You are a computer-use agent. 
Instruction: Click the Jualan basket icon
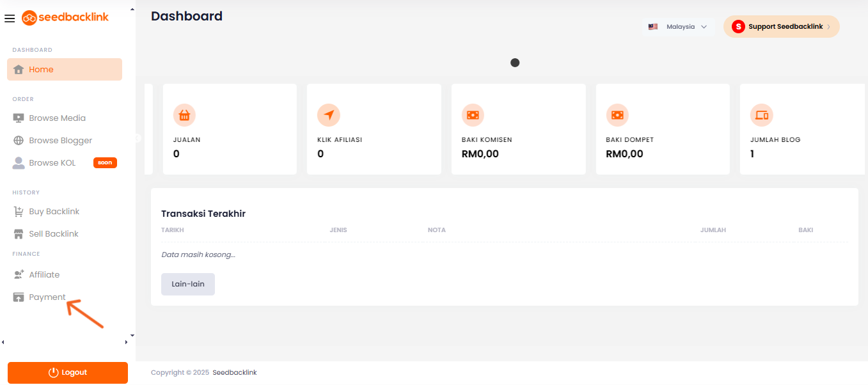pos(184,115)
